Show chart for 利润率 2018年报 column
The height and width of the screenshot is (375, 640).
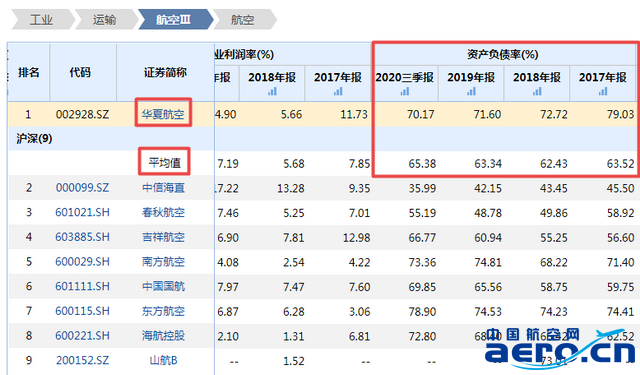tap(272, 92)
